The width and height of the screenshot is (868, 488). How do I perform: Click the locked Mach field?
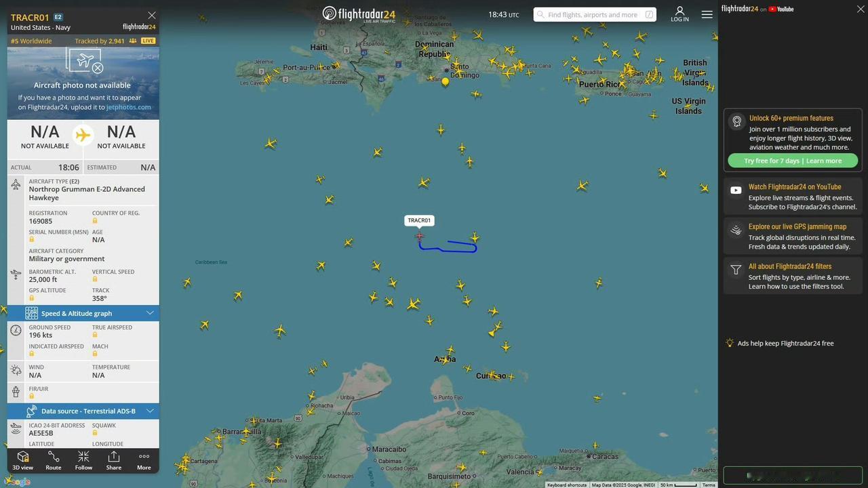(x=95, y=354)
